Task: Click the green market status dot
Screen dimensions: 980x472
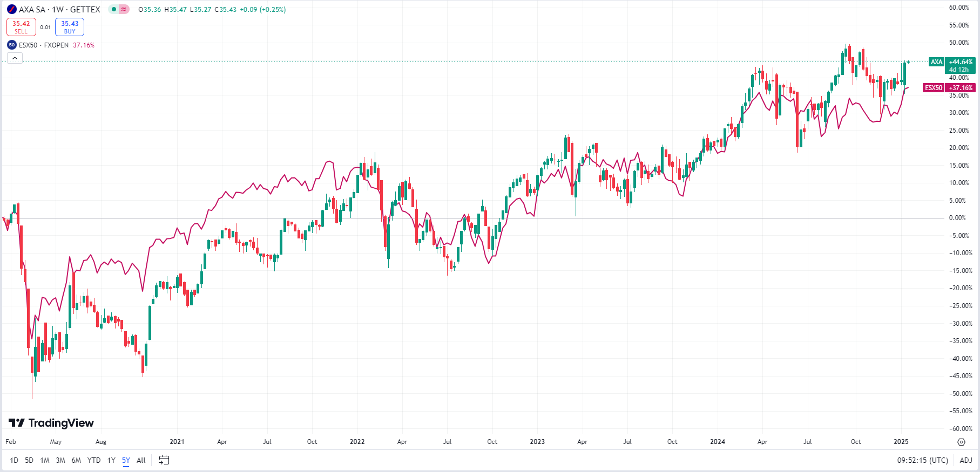Action: pos(114,9)
